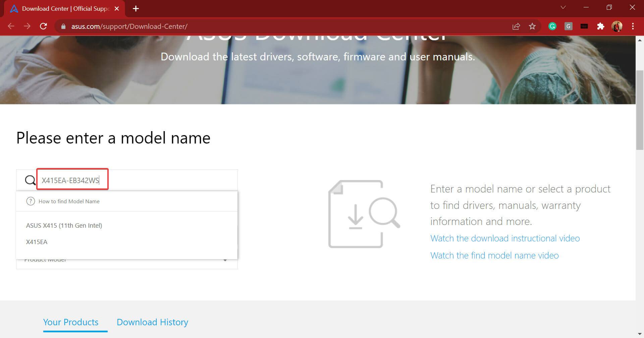Viewport: 644px width, 338px height.
Task: Open How to find Model Name
Action: click(x=69, y=201)
